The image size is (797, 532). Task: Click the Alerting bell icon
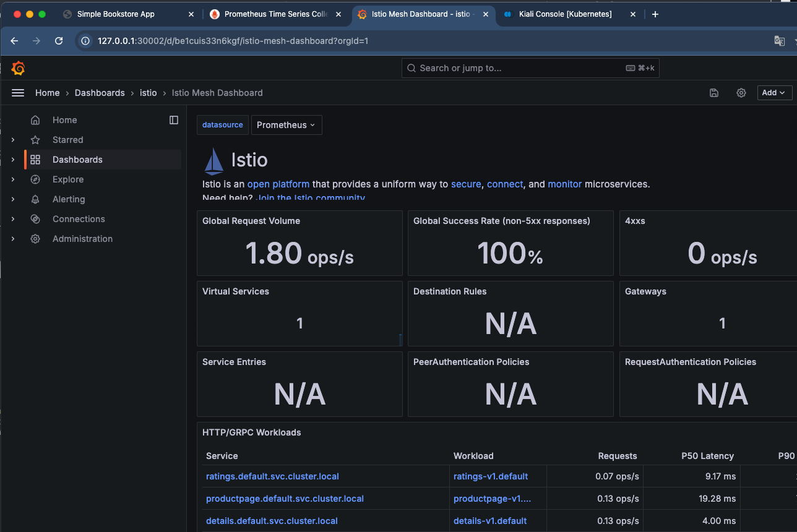point(35,199)
